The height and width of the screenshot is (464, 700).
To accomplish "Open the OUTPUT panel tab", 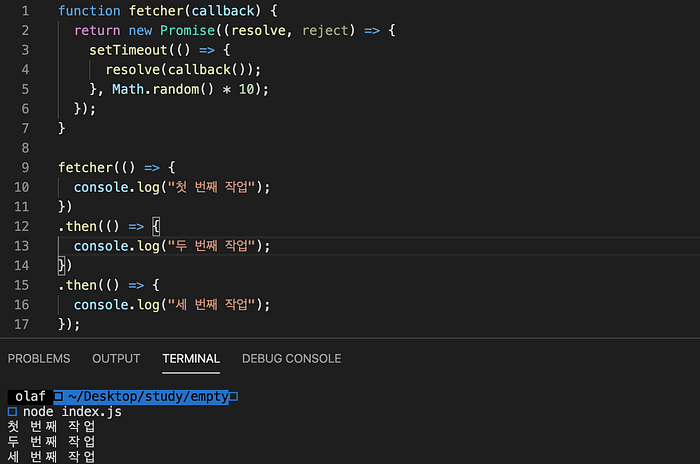I will pyautogui.click(x=116, y=359).
